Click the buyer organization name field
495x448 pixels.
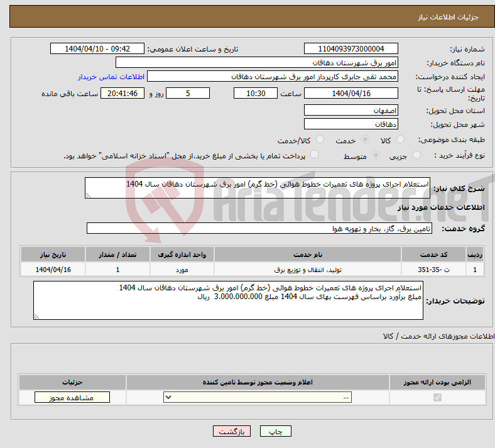[257, 62]
